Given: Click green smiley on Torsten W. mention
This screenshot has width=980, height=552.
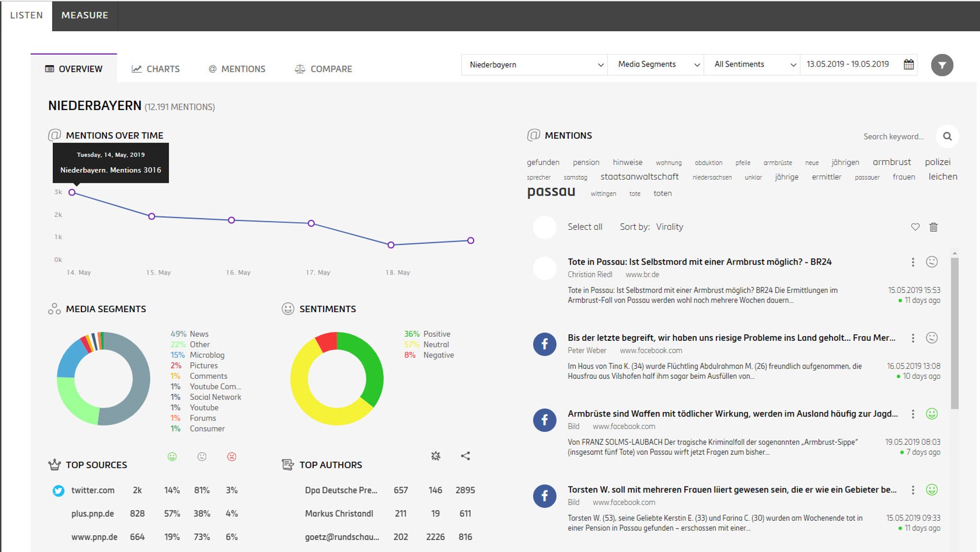Looking at the screenshot, I should coord(931,490).
